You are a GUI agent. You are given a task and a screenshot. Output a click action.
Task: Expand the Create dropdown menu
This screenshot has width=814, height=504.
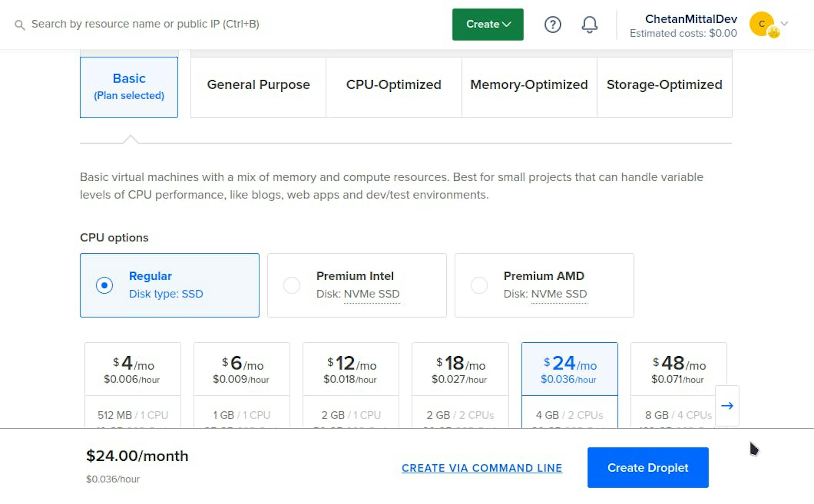(488, 24)
